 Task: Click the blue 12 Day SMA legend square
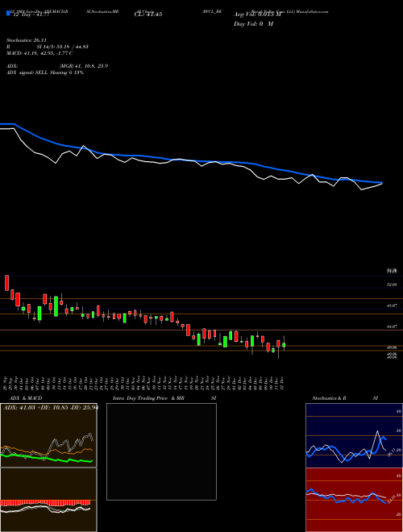pyautogui.click(x=8, y=13)
